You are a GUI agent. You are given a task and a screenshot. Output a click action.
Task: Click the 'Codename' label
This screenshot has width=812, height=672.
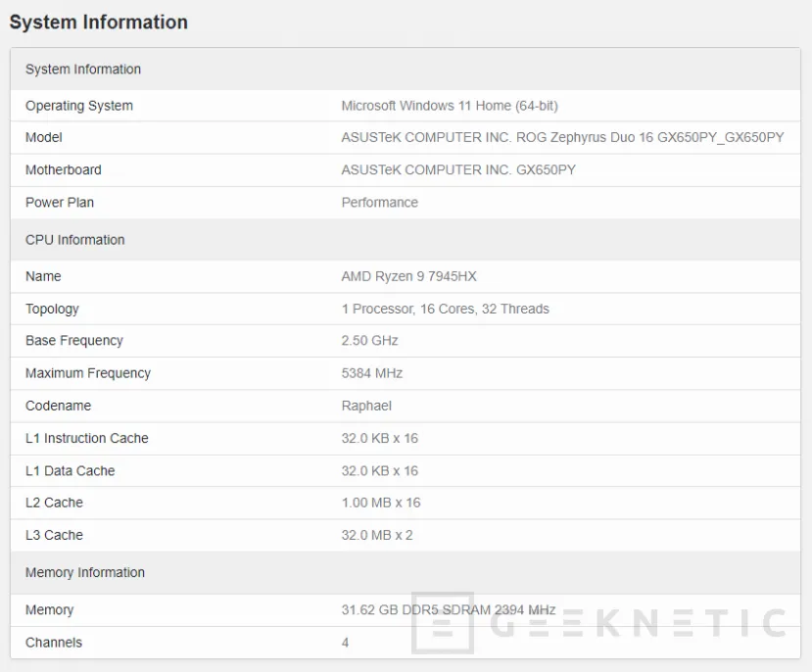58,406
